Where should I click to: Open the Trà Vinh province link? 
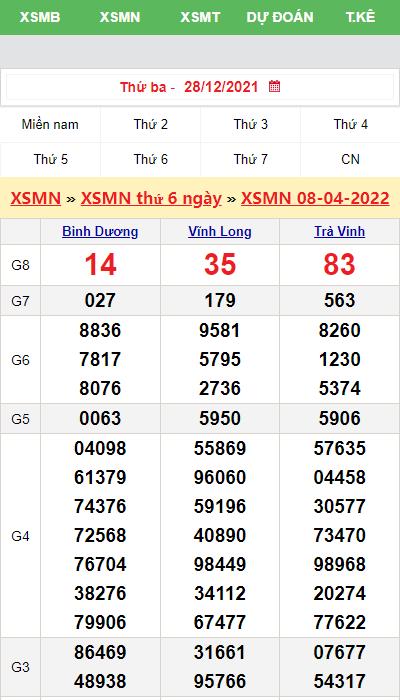(339, 231)
